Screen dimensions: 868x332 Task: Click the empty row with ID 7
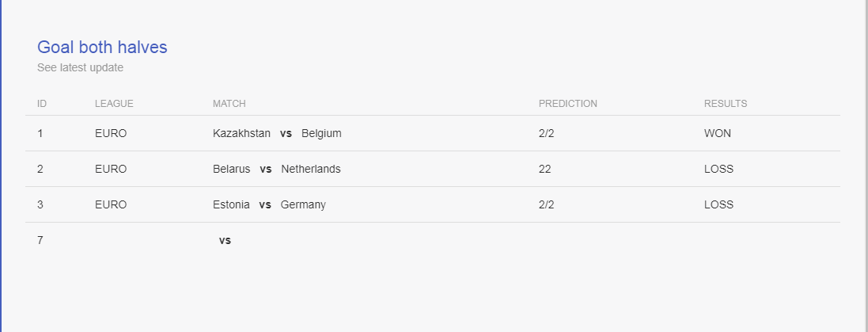click(x=432, y=240)
